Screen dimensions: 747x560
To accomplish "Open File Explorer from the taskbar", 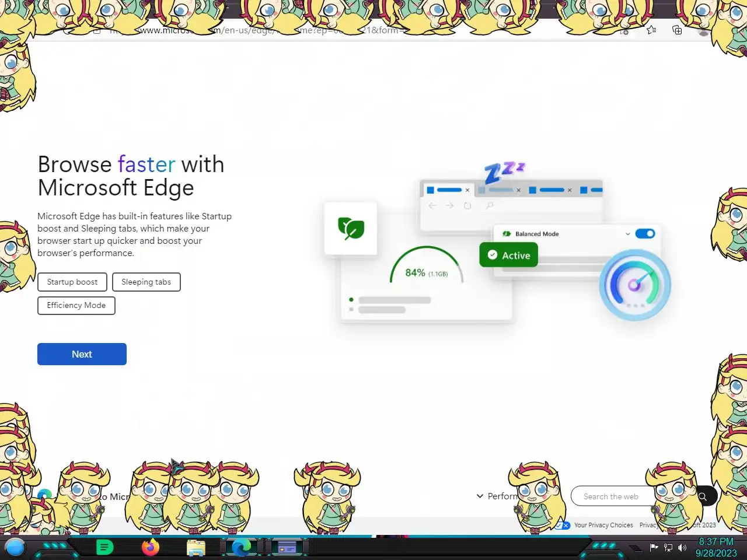I will tap(196, 548).
